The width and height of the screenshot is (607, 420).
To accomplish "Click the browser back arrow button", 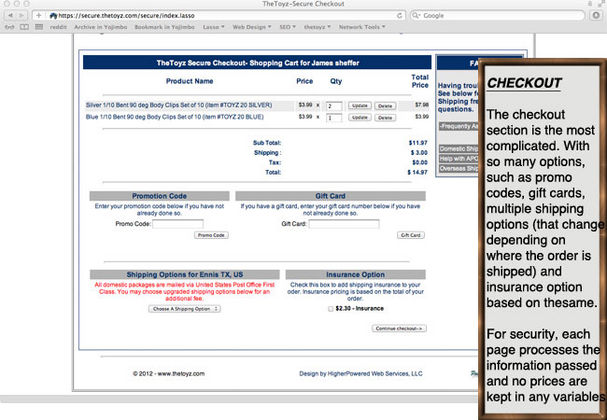I will (9, 16).
